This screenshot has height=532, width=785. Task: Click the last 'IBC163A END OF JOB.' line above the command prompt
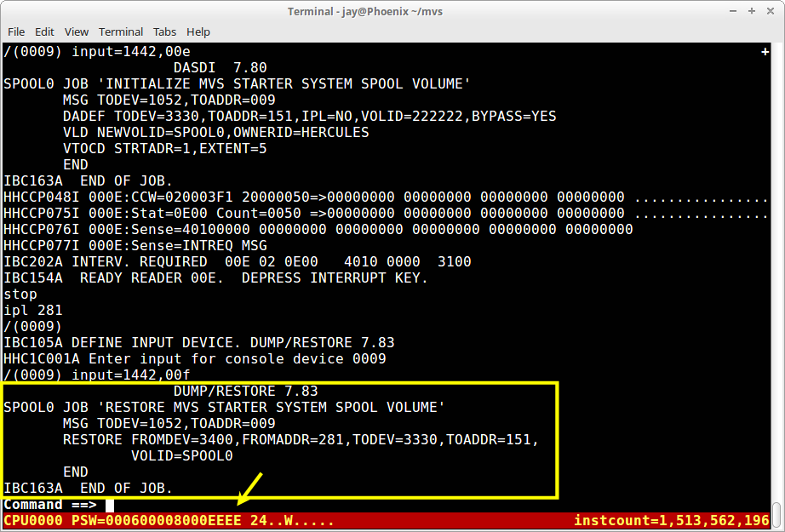tap(88, 488)
